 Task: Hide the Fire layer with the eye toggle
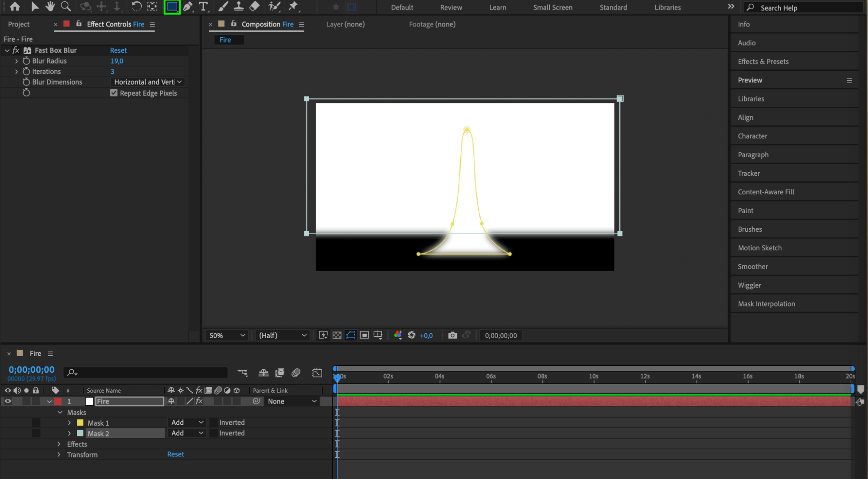(x=8, y=401)
